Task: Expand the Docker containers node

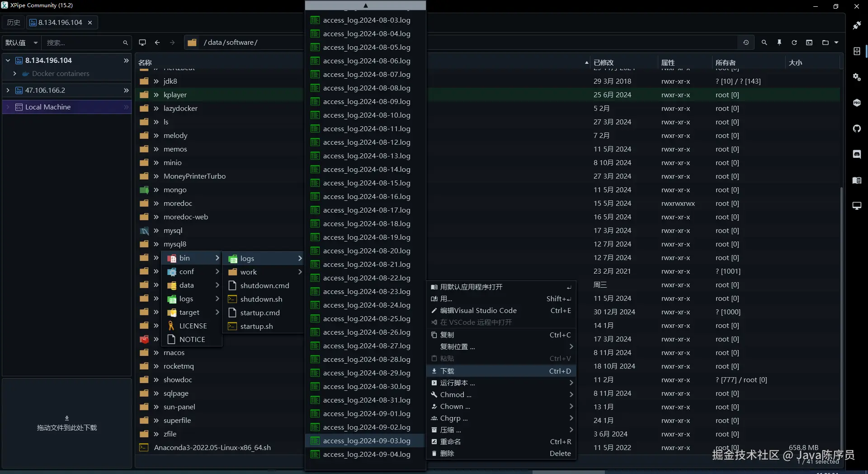Action: 15,73
